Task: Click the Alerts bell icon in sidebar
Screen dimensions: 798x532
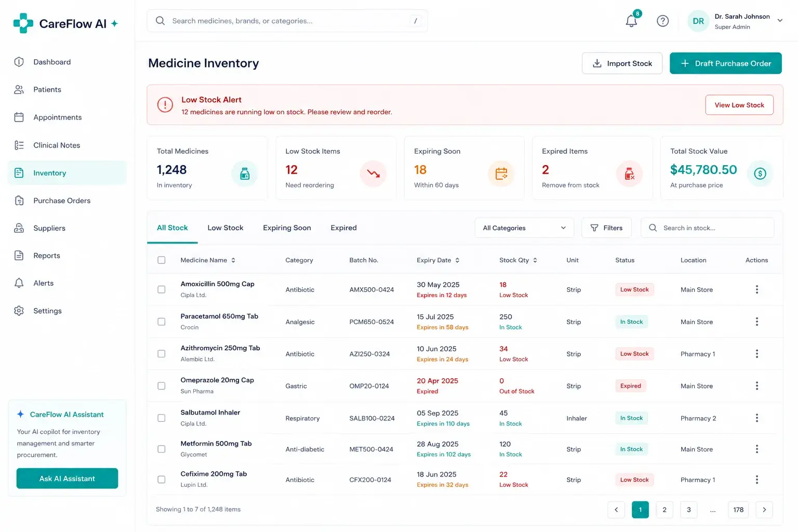Action: (19, 283)
